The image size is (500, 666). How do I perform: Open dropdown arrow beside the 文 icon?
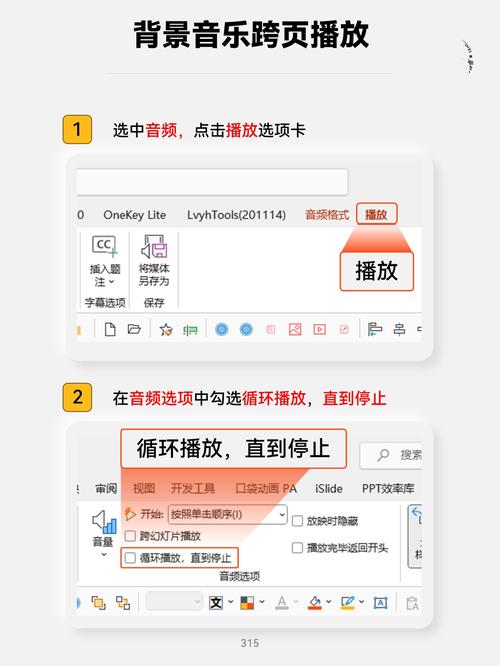point(231,602)
